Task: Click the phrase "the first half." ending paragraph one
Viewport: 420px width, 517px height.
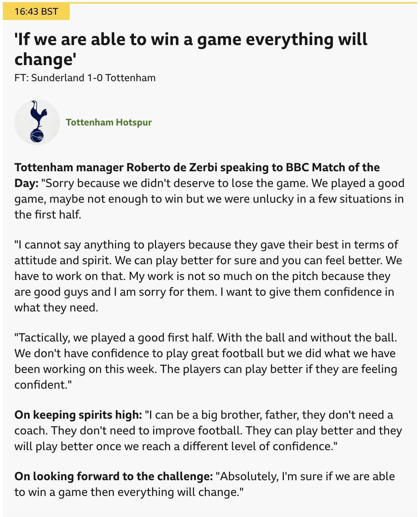Action: [48, 215]
